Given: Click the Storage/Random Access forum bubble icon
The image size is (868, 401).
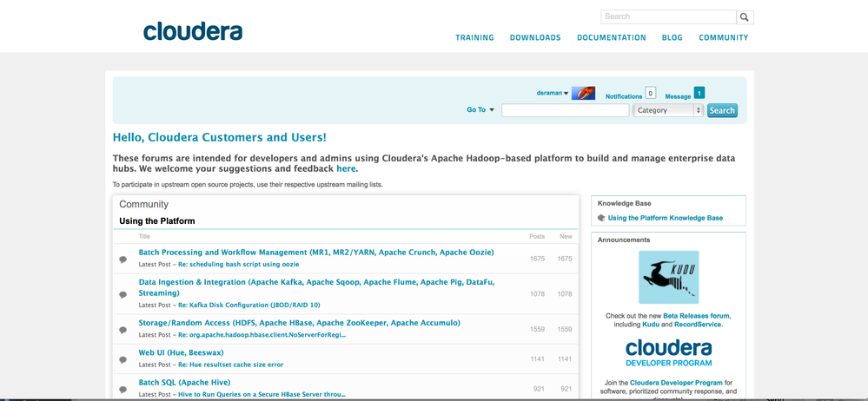Looking at the screenshot, I should [x=123, y=329].
